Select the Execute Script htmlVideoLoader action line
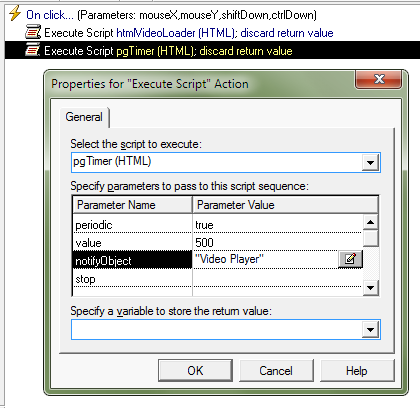Viewport: 420px width, 408px height. pos(189,33)
